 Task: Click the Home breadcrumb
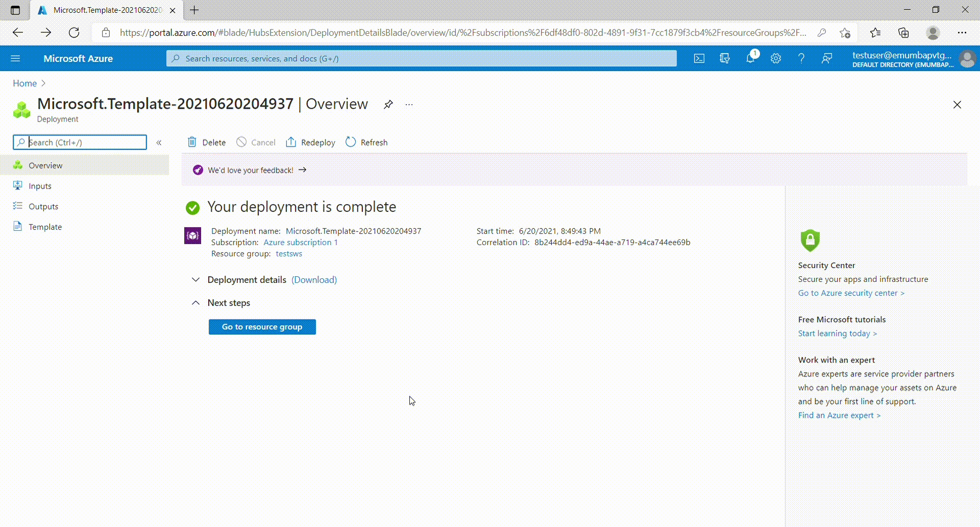coord(24,83)
